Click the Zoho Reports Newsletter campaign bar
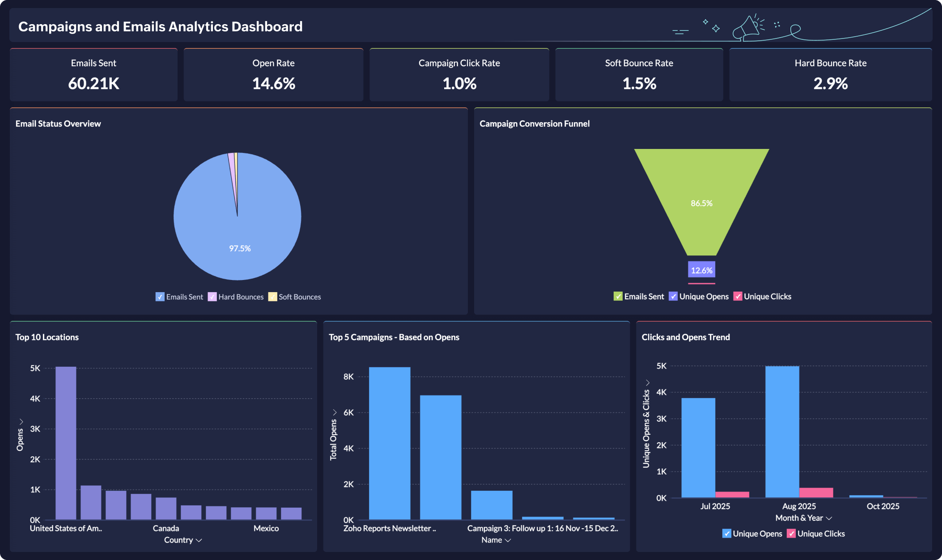This screenshot has height=560, width=942. point(390,443)
